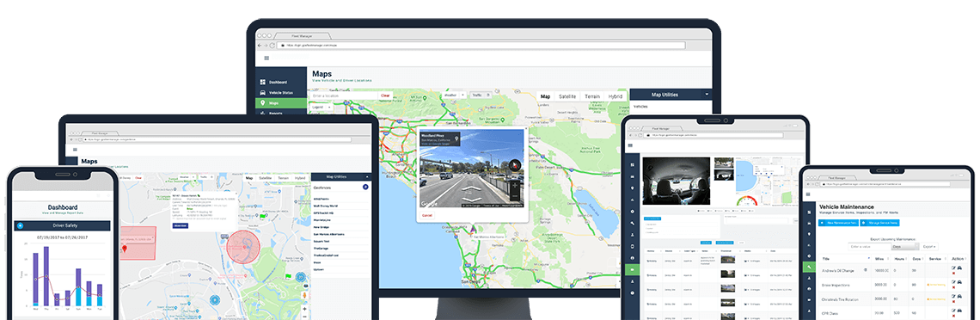980x320 pixels.
Task: Click the Manage Service Items button
Action: click(x=879, y=223)
